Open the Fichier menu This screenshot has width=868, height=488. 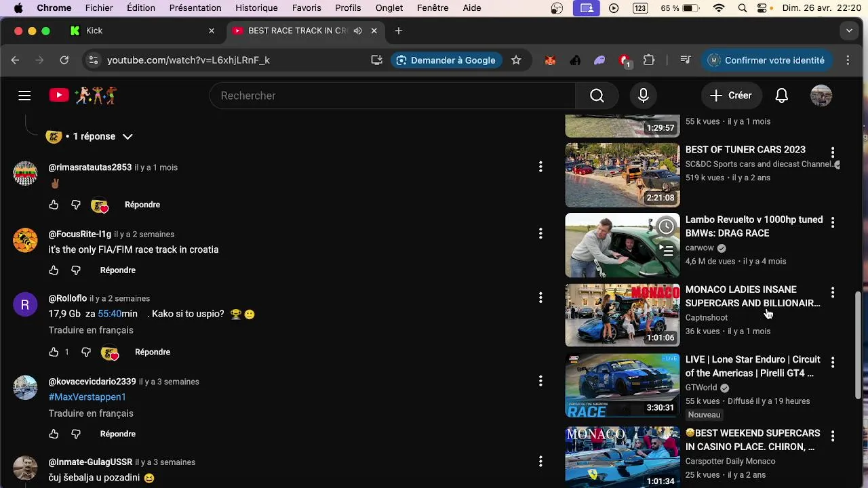tap(99, 8)
